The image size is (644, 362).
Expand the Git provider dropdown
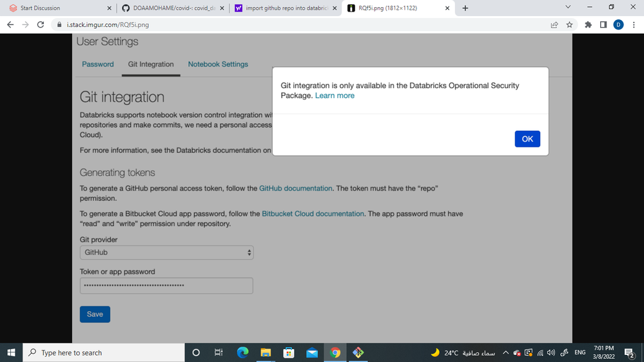coord(166,252)
